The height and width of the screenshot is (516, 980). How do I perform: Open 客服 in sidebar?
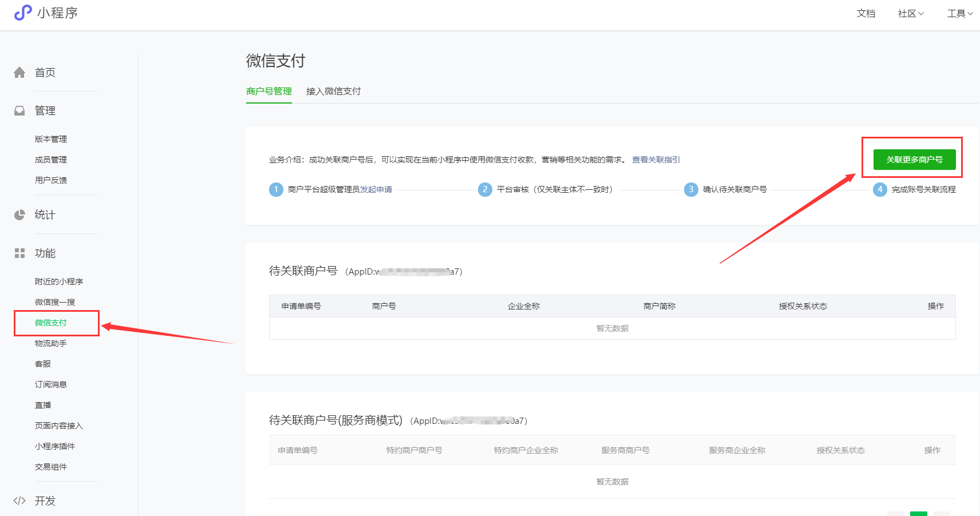43,364
